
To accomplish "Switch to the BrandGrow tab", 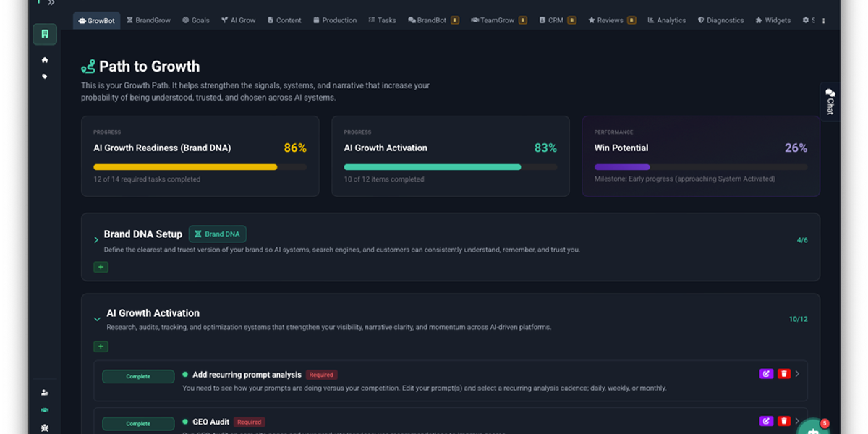I will (148, 20).
